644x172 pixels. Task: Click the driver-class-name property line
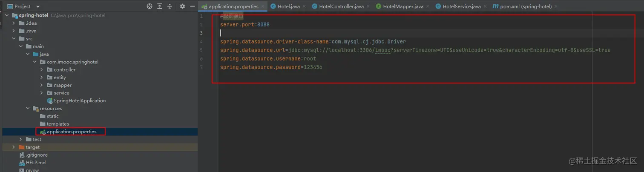point(313,42)
